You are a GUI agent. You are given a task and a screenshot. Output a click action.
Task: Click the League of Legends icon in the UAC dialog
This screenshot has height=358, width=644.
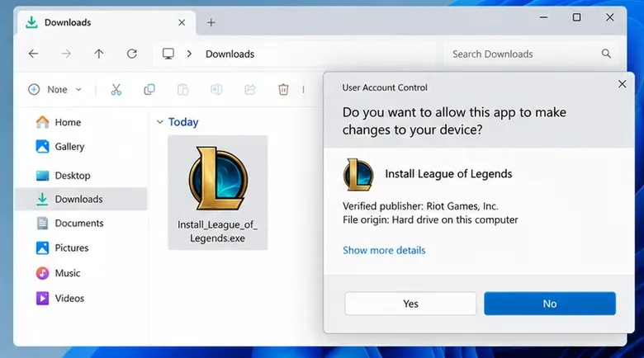point(358,175)
